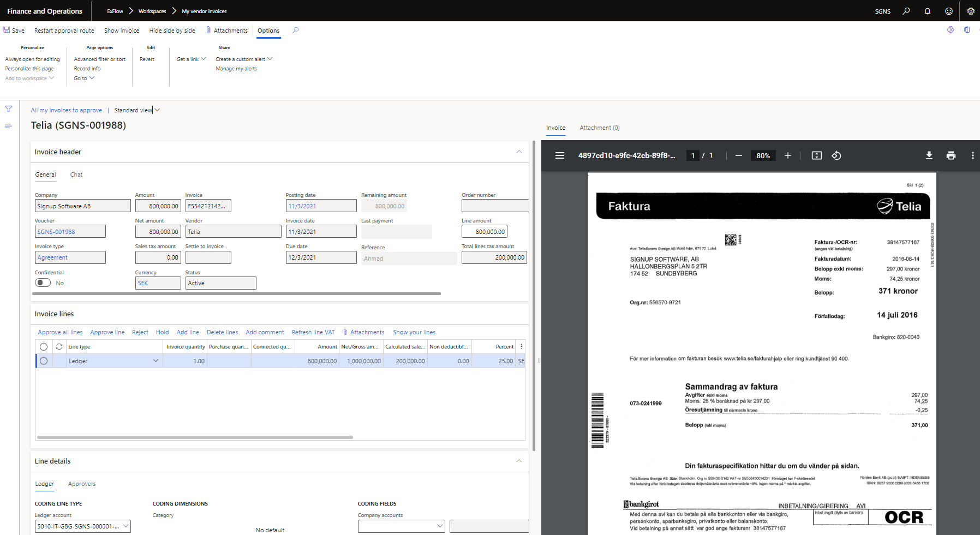Click the Save disk icon

coord(7,31)
